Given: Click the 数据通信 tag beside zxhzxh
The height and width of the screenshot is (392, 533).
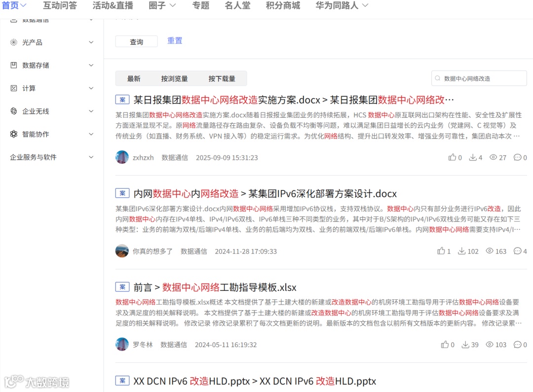Looking at the screenshot, I should tap(175, 158).
